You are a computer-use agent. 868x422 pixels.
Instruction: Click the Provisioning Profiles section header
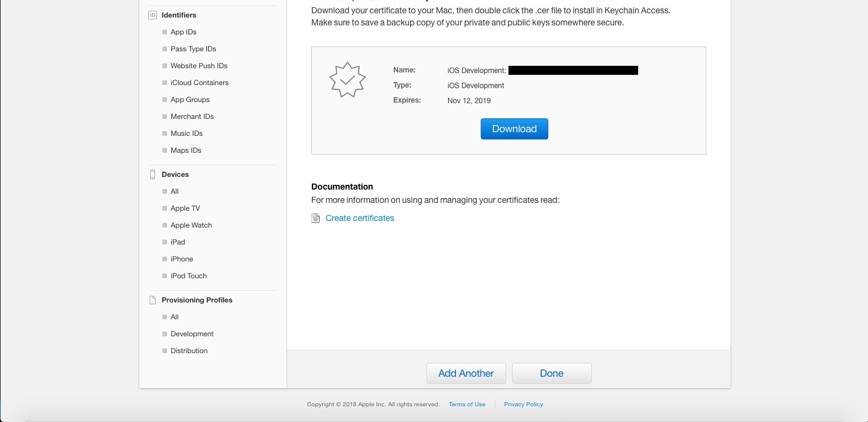(197, 300)
